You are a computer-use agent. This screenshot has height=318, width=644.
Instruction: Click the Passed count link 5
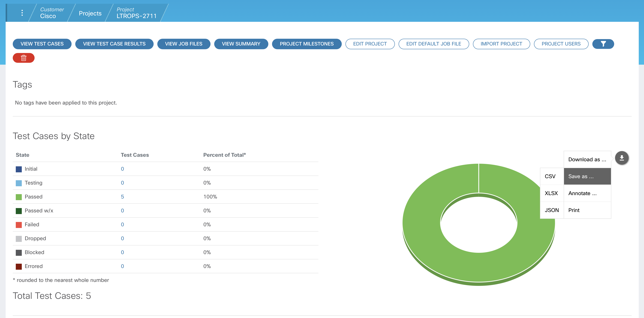pyautogui.click(x=122, y=197)
